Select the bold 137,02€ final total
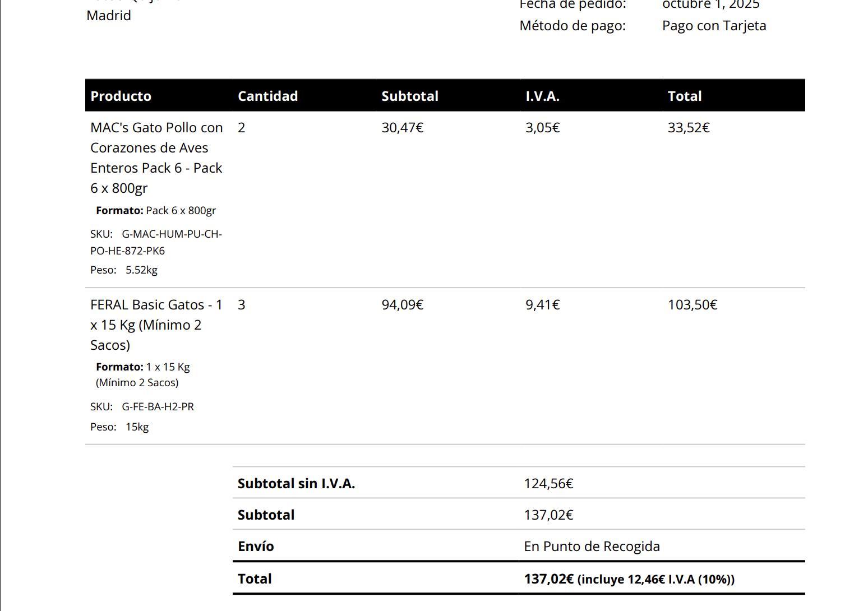 548,578
